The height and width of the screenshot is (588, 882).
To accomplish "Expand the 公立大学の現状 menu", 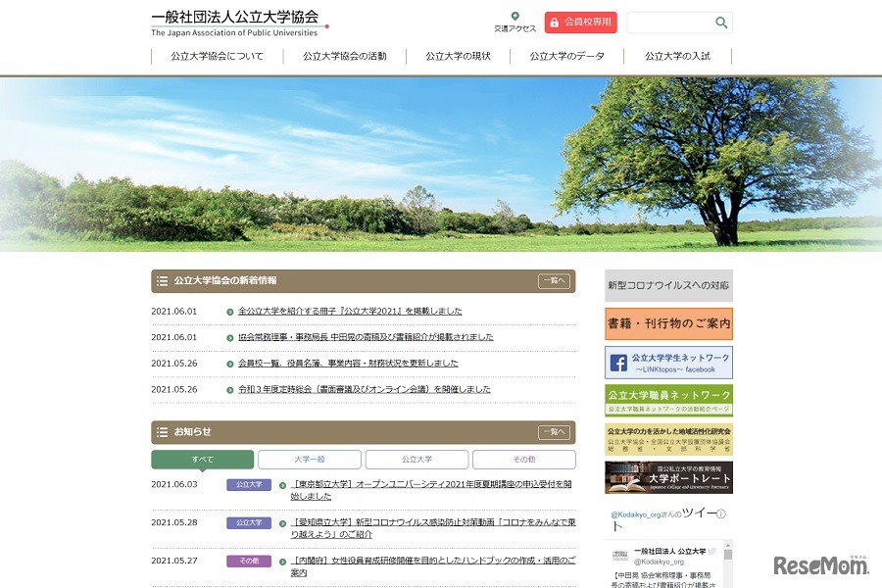I will pyautogui.click(x=458, y=56).
